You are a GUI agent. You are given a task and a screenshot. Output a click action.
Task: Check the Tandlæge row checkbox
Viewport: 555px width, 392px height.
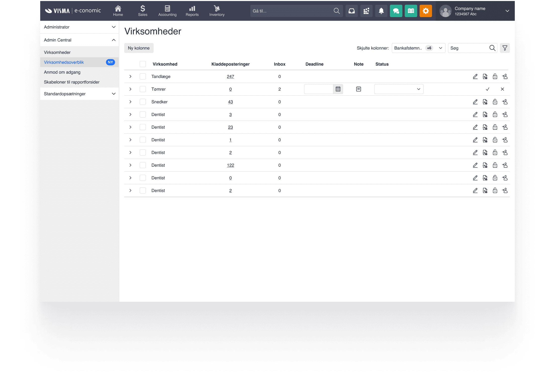[143, 76]
